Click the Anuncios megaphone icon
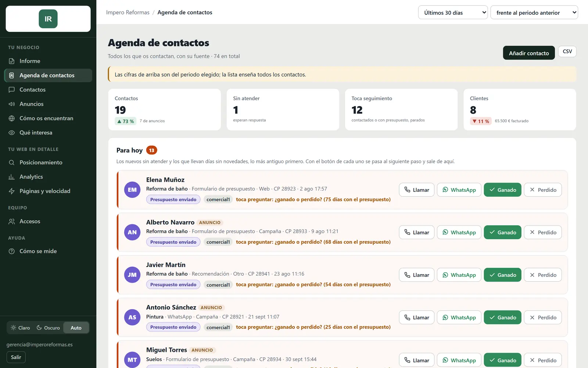588x368 pixels. tap(12, 104)
